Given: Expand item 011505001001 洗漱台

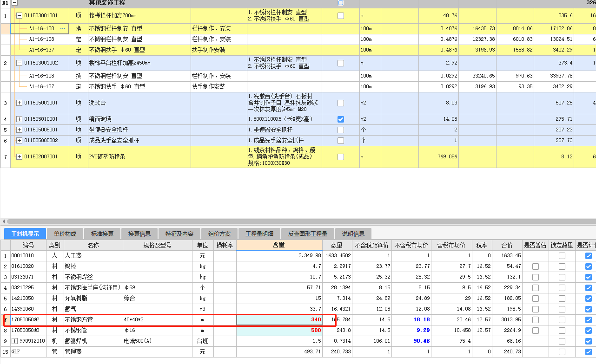Looking at the screenshot, I should pos(19,103).
